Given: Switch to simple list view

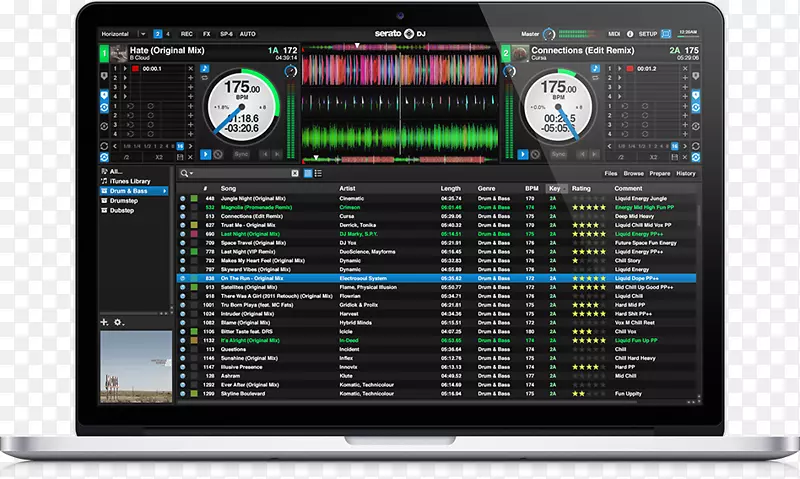Looking at the screenshot, I should (x=318, y=173).
